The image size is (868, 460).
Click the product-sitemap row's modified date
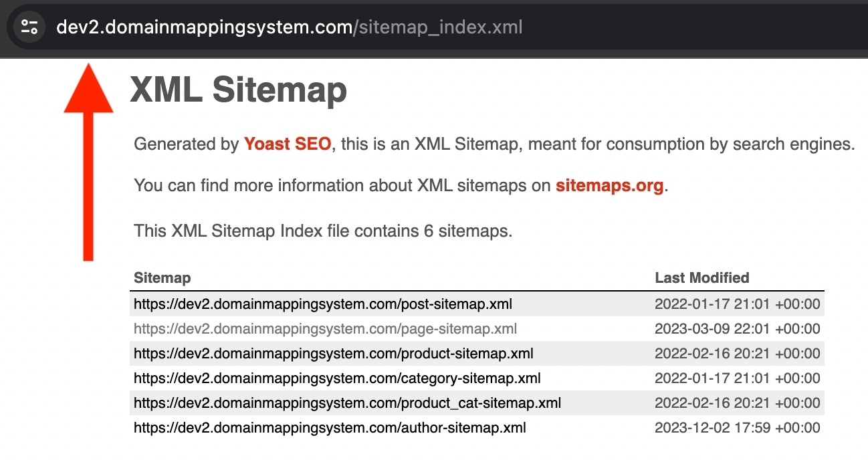(x=737, y=354)
